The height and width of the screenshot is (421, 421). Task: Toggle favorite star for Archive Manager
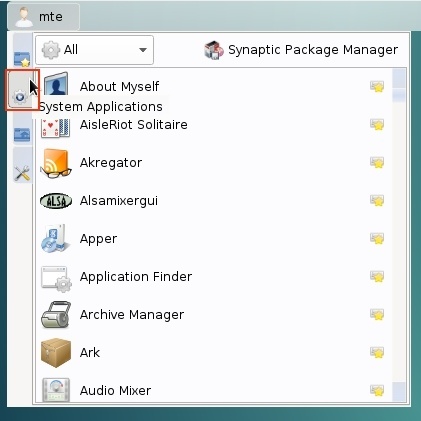(377, 314)
